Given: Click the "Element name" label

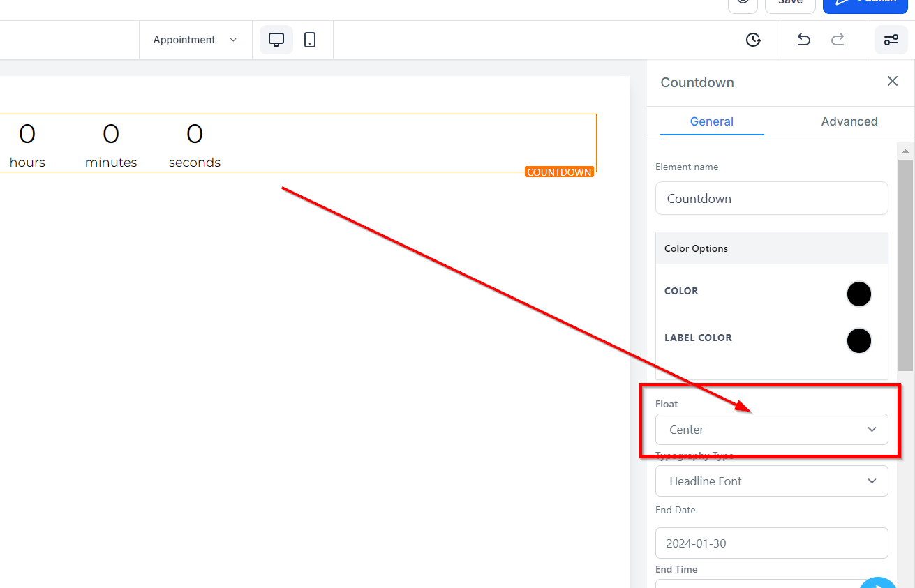Looking at the screenshot, I should 687,167.
